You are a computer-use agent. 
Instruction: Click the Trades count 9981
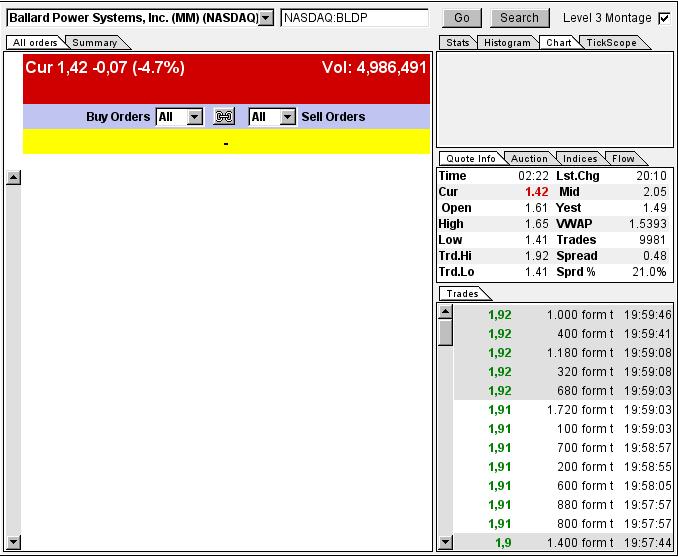coord(653,240)
